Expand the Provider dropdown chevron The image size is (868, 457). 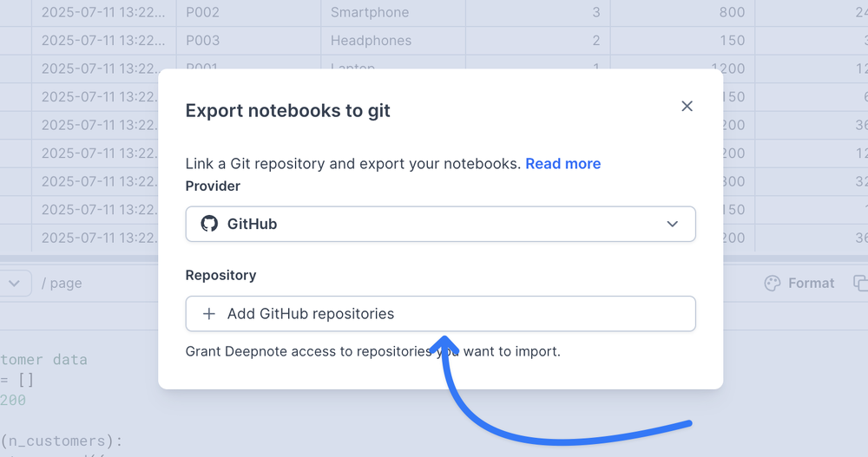(672, 224)
